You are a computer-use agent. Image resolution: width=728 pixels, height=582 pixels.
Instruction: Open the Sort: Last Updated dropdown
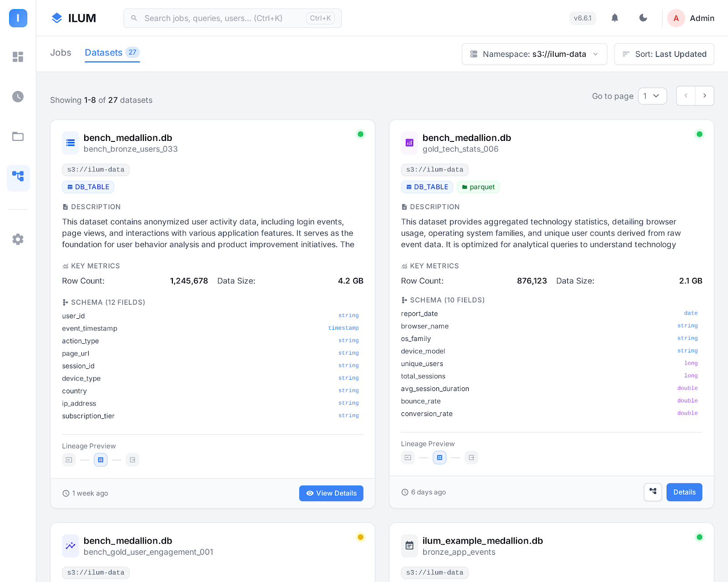(664, 54)
